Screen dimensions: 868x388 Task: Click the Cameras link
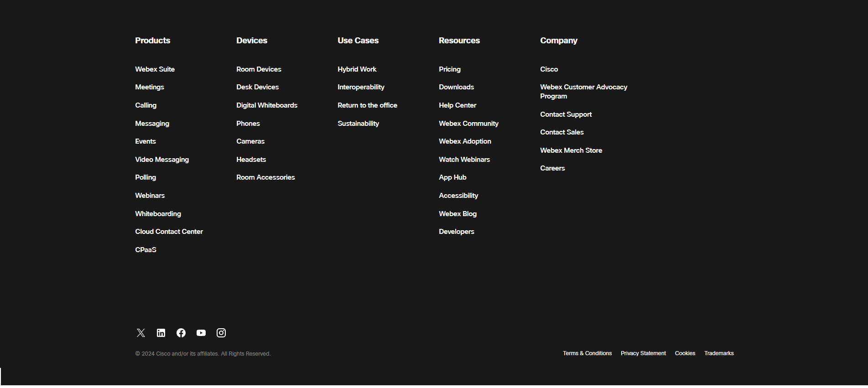pyautogui.click(x=250, y=141)
